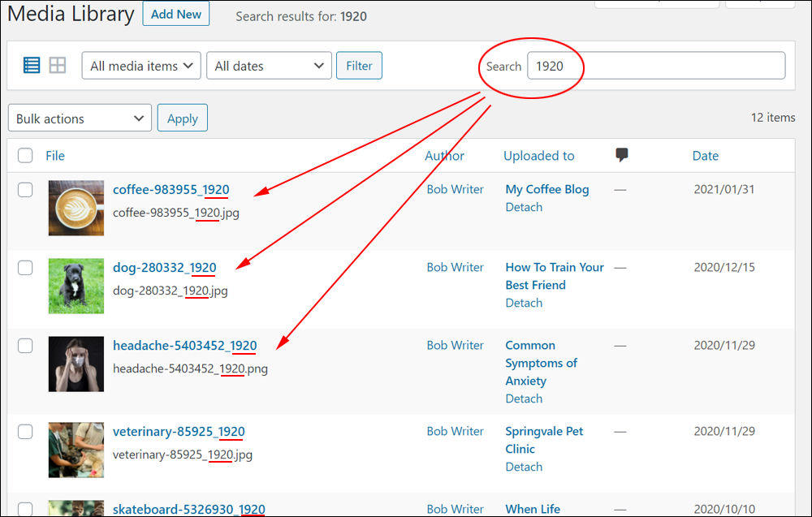Sort by Date column header
The image size is (812, 517).
[706, 156]
